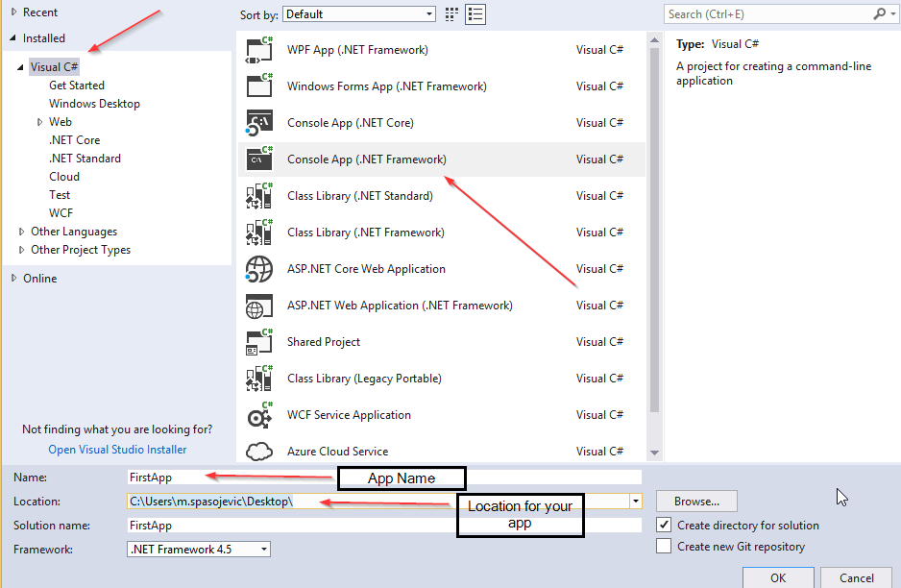Select the Console App (.NET Core) icon
The image size is (901, 588).
click(x=259, y=122)
